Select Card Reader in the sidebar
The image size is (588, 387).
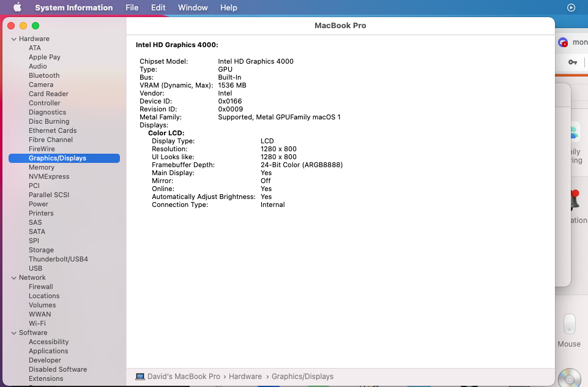49,94
